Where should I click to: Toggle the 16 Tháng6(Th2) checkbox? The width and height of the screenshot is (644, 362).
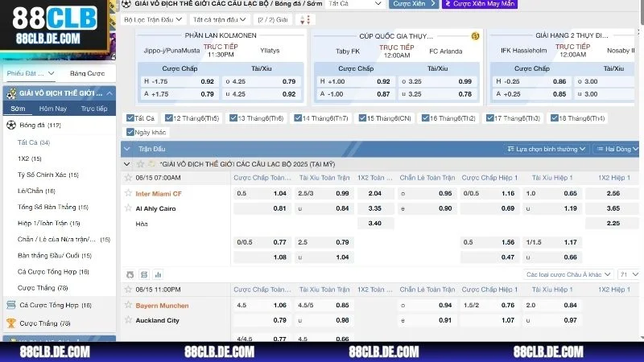click(x=426, y=118)
